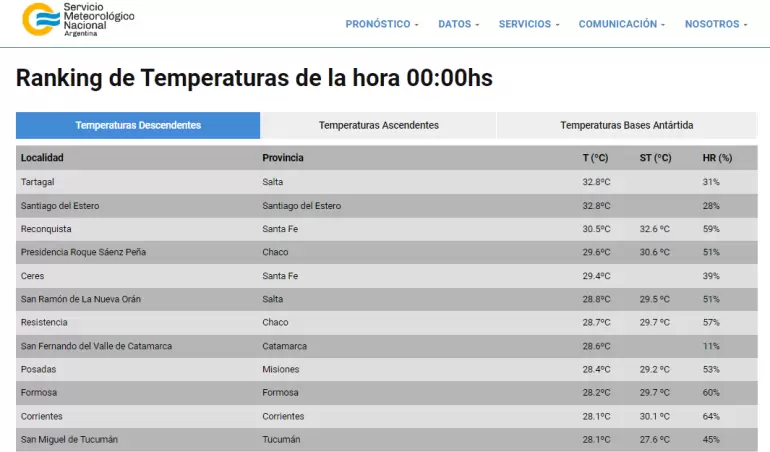Click Ceres temperature 29.4°C
The image size is (770, 452).
tap(596, 276)
